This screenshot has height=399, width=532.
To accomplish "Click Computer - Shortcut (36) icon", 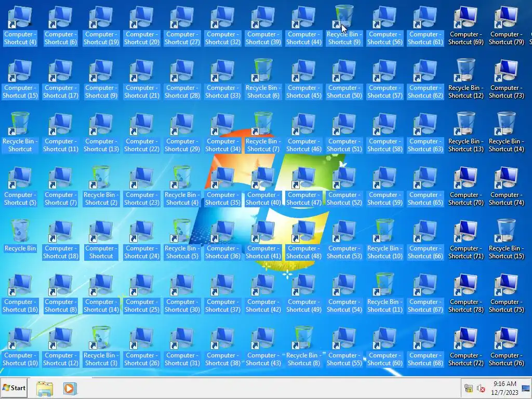I will coord(222,240).
